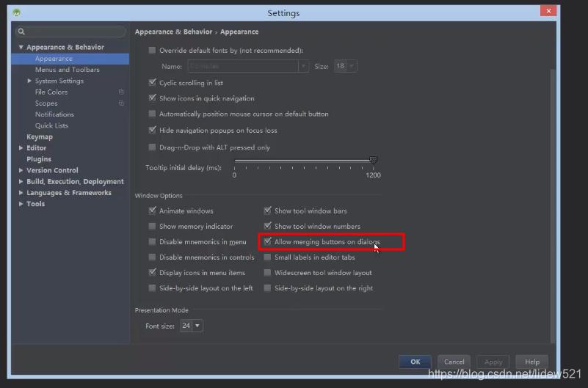Click the Tooltip initial delay slider handle
Image resolution: width=588 pixels, height=388 pixels.
click(x=373, y=161)
